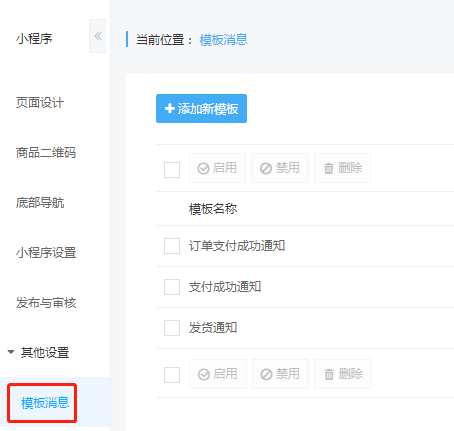Collapse sidebar with double chevron icon

pos(98,36)
